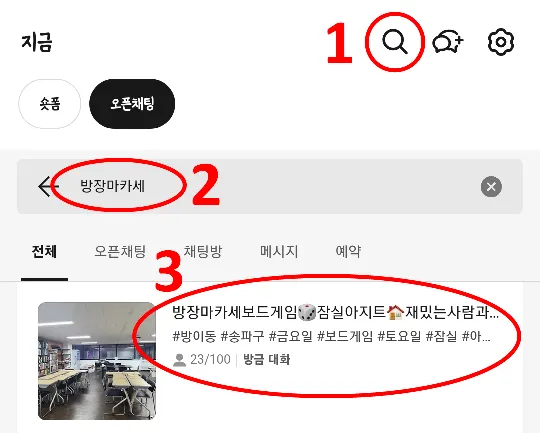
Task: Select the 오픈채팅 pill button
Action: tap(132, 104)
